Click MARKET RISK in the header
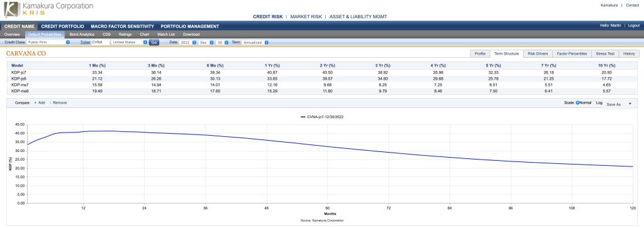 [306, 17]
